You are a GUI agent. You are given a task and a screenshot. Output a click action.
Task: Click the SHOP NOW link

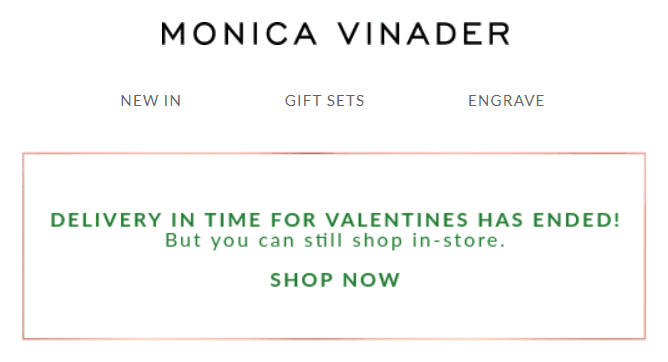[x=335, y=280]
